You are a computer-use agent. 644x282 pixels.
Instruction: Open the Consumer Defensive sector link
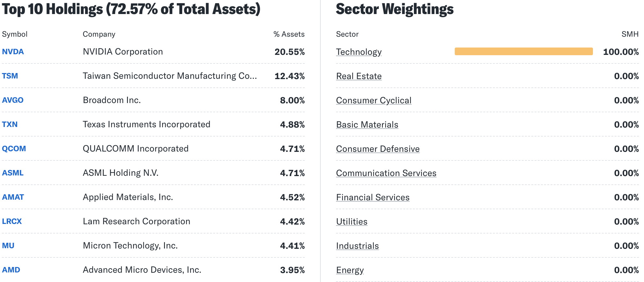(378, 149)
